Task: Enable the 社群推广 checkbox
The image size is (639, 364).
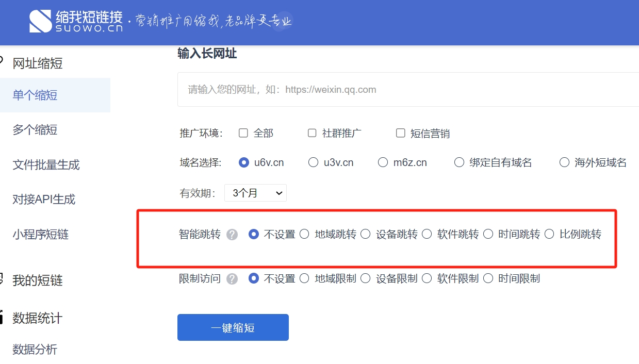Action: point(312,133)
